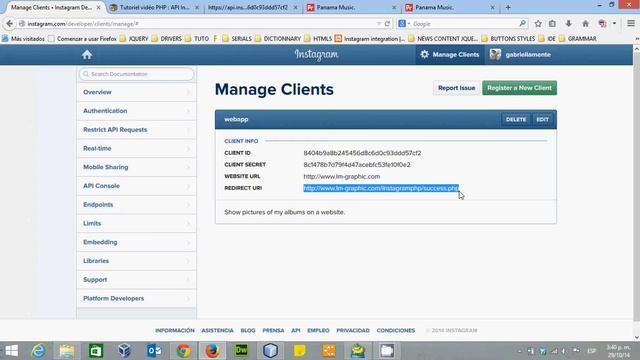Click Register a New Client button
The width and height of the screenshot is (640, 360).
(x=519, y=88)
